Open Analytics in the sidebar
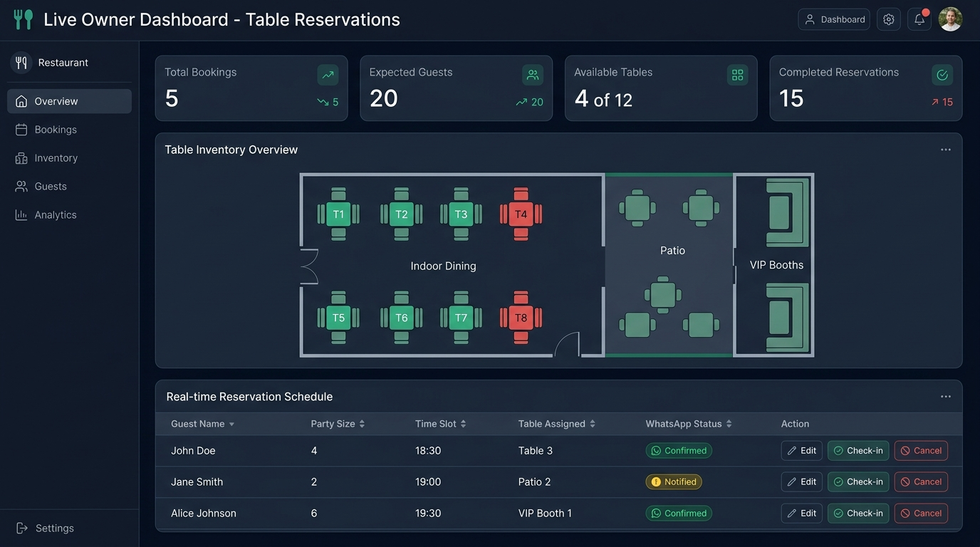The height and width of the screenshot is (547, 980). (x=69, y=215)
